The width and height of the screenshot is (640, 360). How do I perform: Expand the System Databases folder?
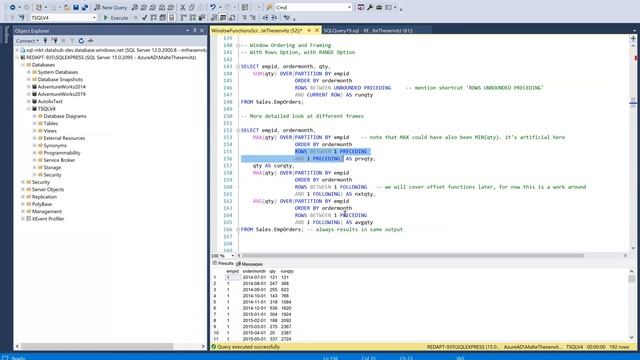[29, 72]
